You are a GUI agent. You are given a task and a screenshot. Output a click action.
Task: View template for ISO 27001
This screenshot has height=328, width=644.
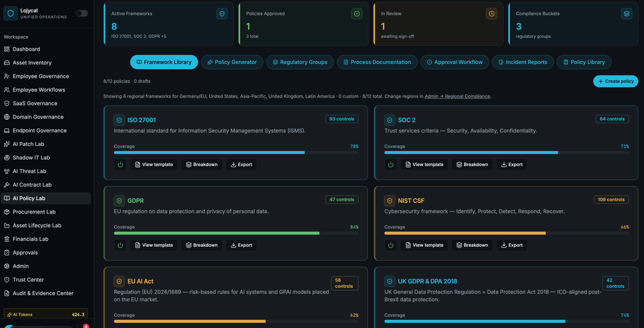coord(154,165)
